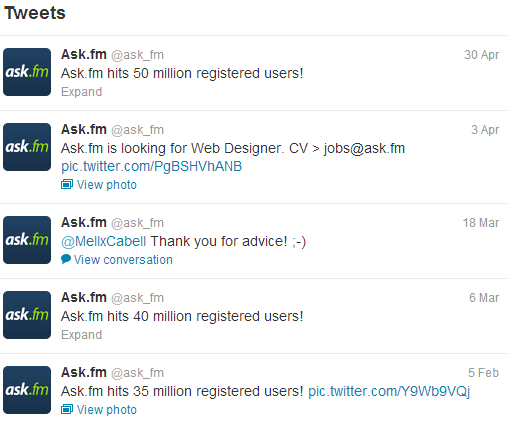507x422 pixels.
Task: Visit @MellxCabell mention profile
Action: [x=103, y=241]
